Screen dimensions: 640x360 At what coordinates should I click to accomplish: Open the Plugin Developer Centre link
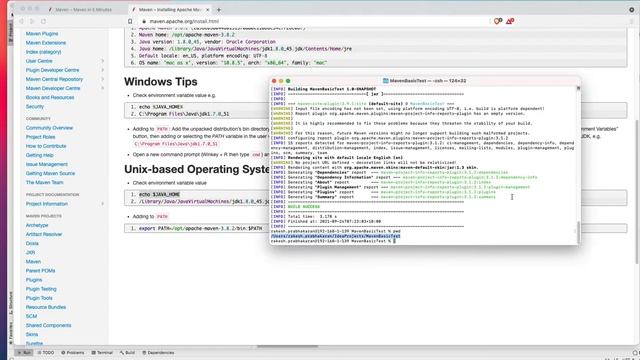pyautogui.click(x=52, y=70)
